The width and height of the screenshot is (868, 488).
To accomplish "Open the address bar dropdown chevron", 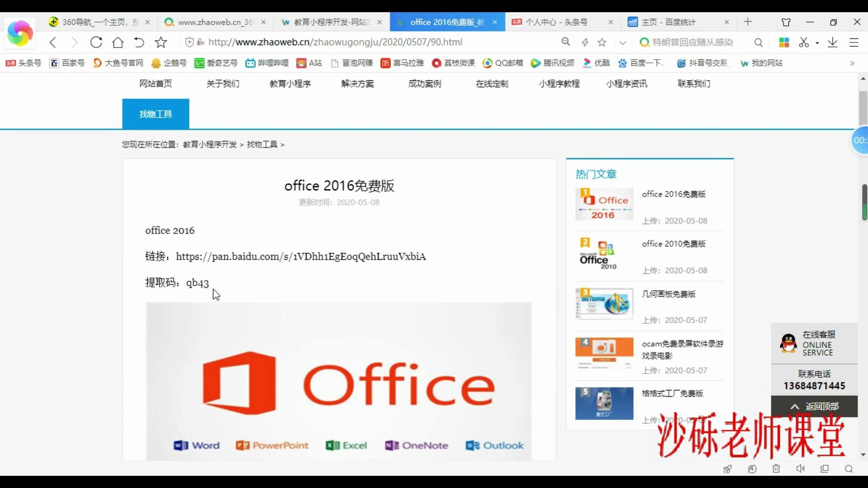I will click(623, 43).
